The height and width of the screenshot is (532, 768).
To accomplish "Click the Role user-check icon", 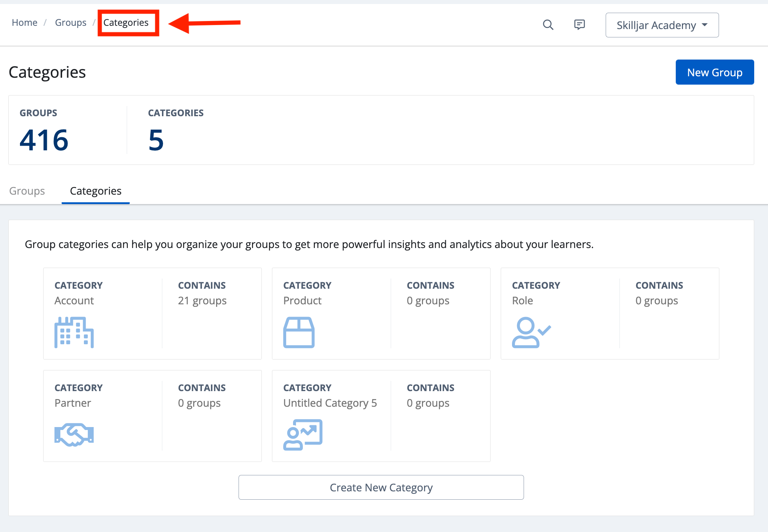I will tap(531, 332).
